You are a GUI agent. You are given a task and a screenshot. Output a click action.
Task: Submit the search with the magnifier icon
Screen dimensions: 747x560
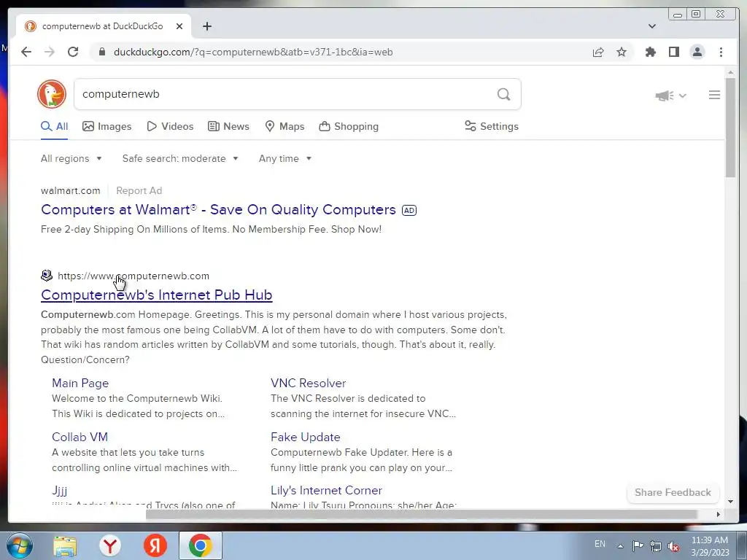pyautogui.click(x=503, y=94)
